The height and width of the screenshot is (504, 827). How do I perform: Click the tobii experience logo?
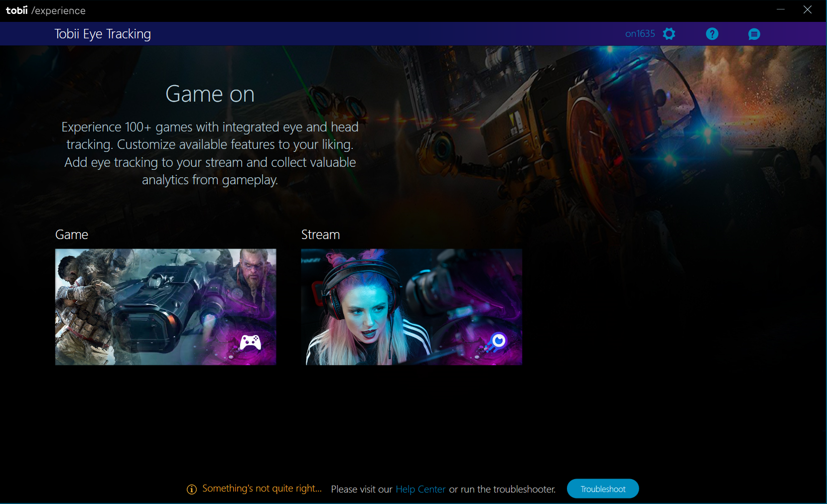[x=46, y=10]
